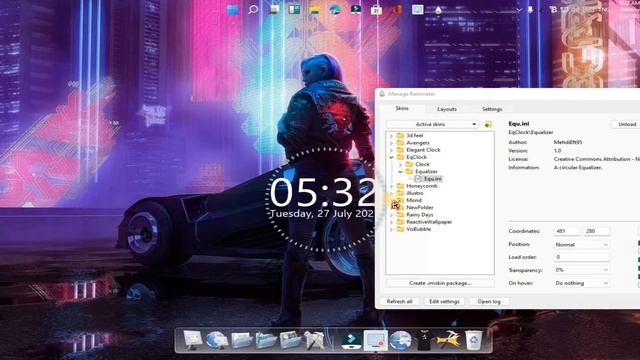The height and width of the screenshot is (360, 640).
Task: Click the Refresh all button
Action: (400, 301)
